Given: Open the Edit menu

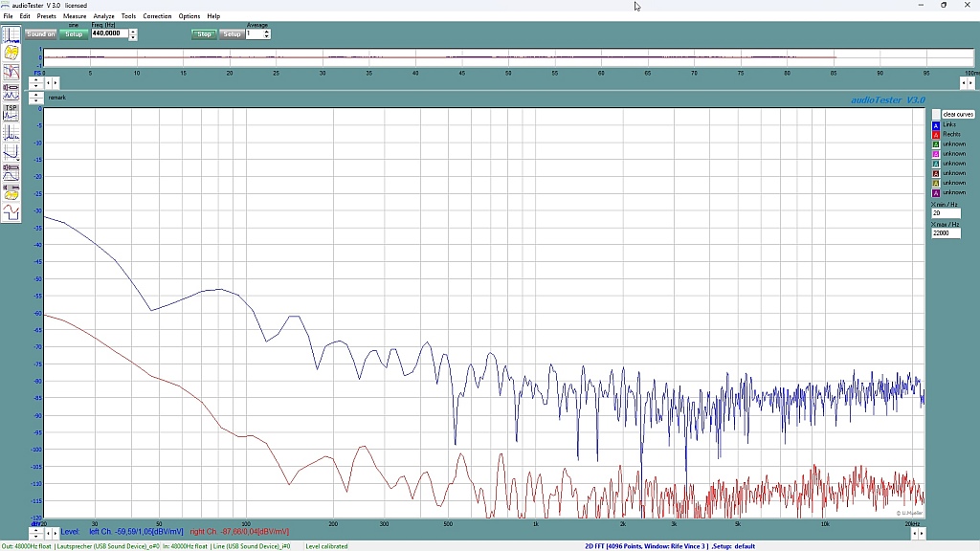Looking at the screenshot, I should [25, 16].
